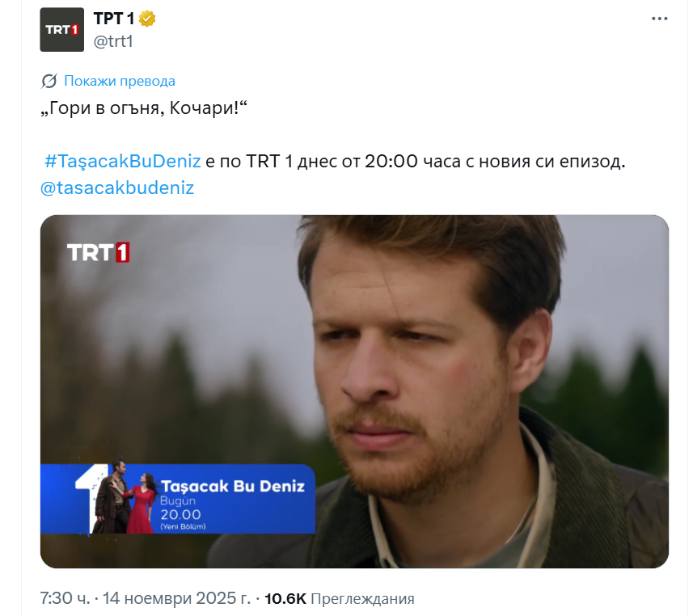693x616 pixels.
Task: Click the 10.6K views count
Action: coord(285,599)
